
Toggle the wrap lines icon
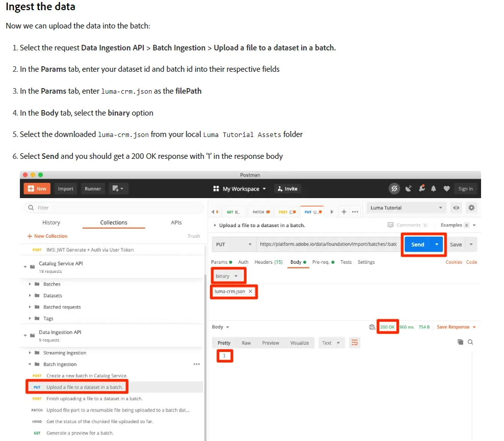355,343
